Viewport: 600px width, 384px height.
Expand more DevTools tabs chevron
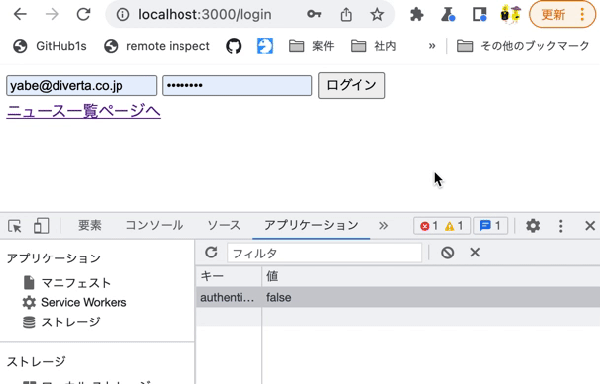tap(383, 226)
